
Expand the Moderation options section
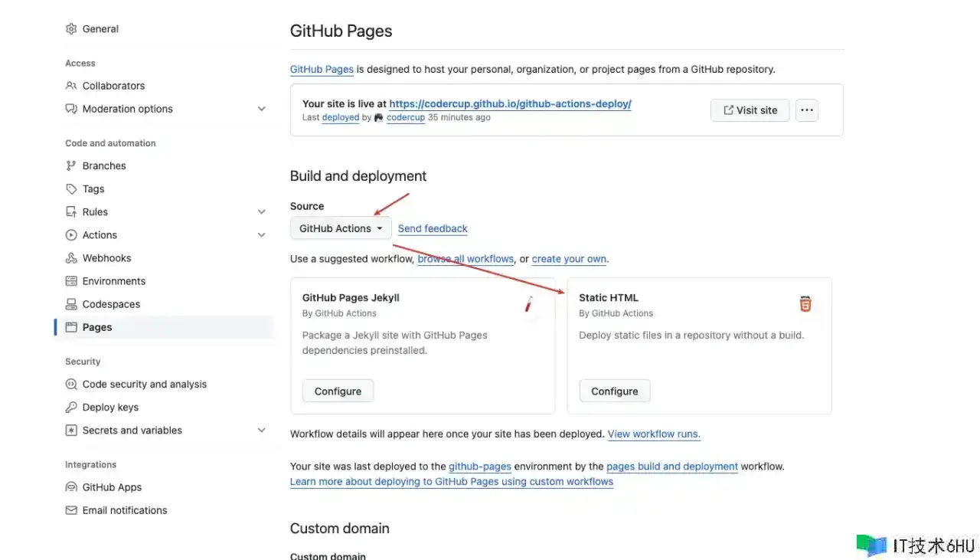pyautogui.click(x=262, y=110)
